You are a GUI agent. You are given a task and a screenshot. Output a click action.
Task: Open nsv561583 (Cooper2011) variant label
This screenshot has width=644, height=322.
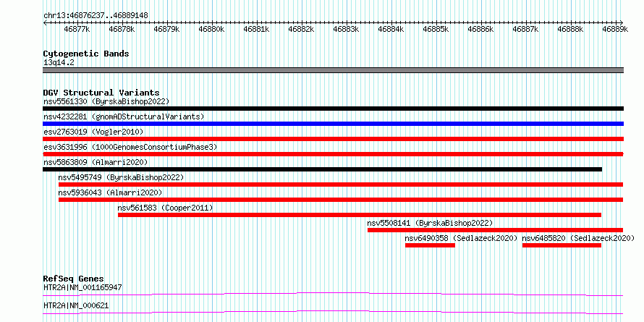[x=166, y=208]
